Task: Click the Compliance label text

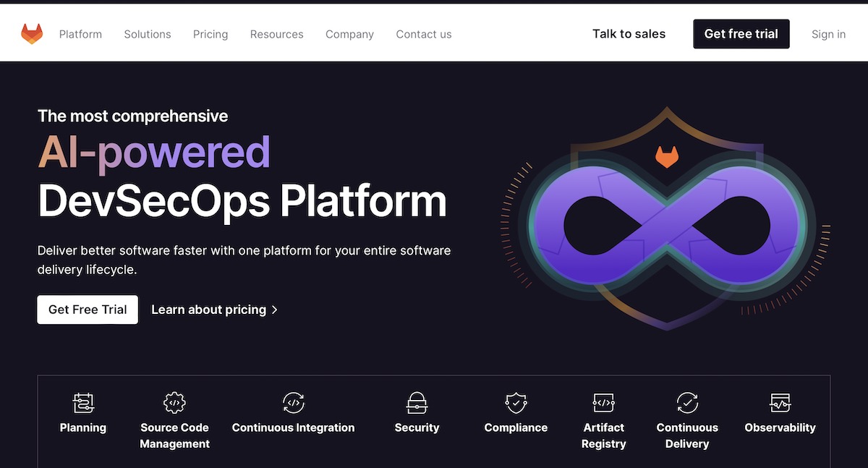Action: coord(516,427)
